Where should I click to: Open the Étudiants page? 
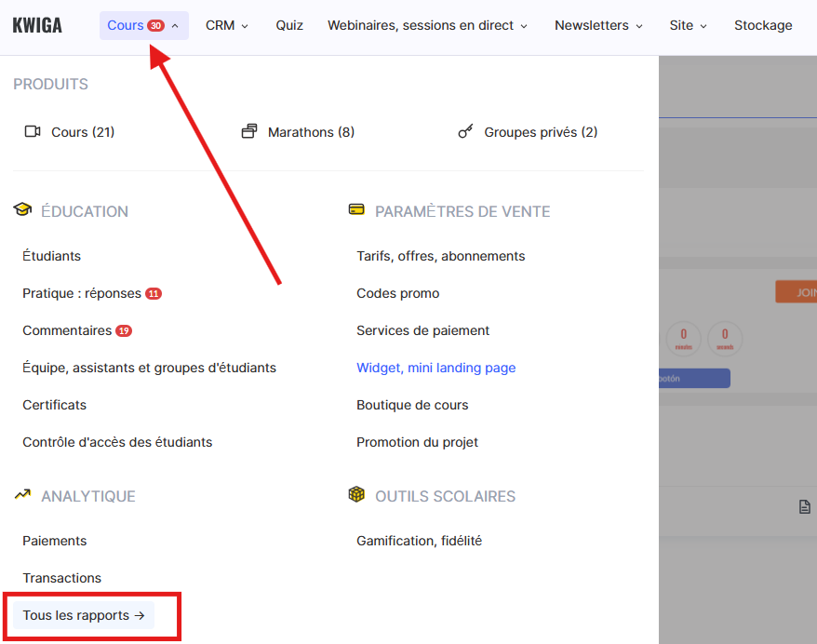click(x=51, y=256)
